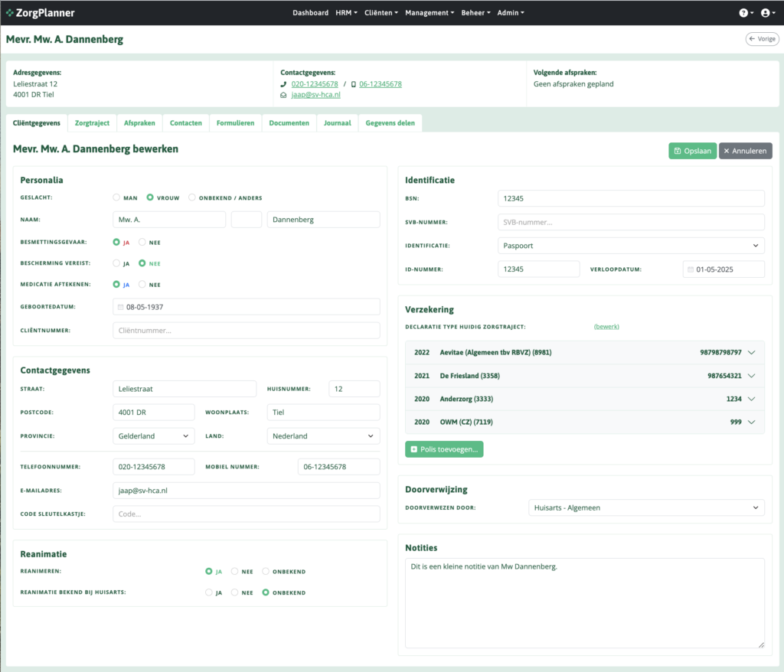The width and height of the screenshot is (784, 672).
Task: Open the Doorverwezen door dropdown
Action: pos(645,507)
